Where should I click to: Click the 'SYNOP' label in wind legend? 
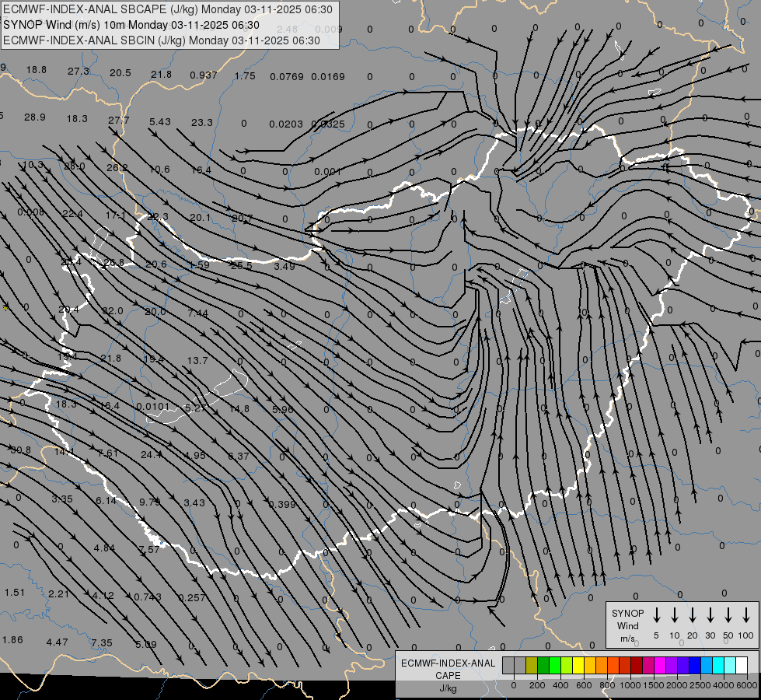[627, 613]
